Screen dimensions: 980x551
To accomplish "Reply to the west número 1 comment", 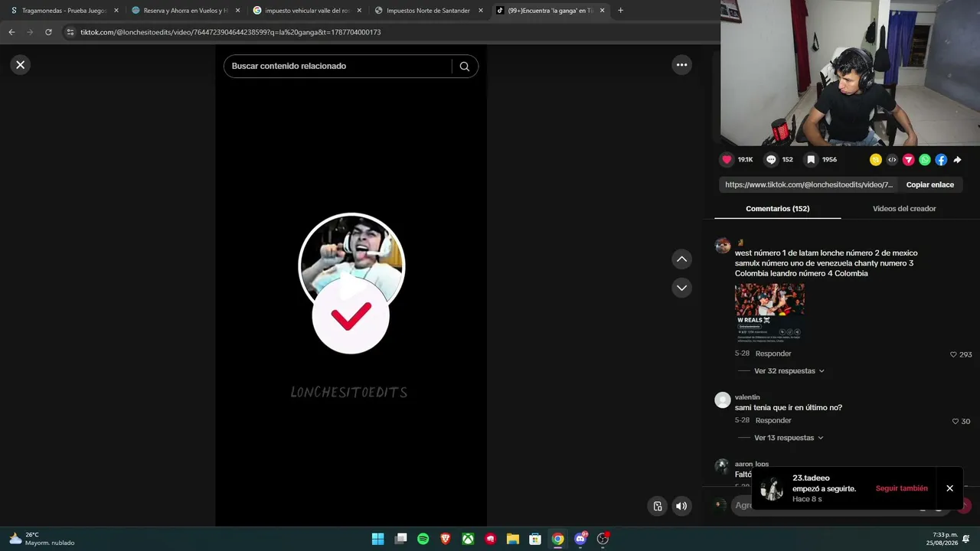I will point(773,354).
